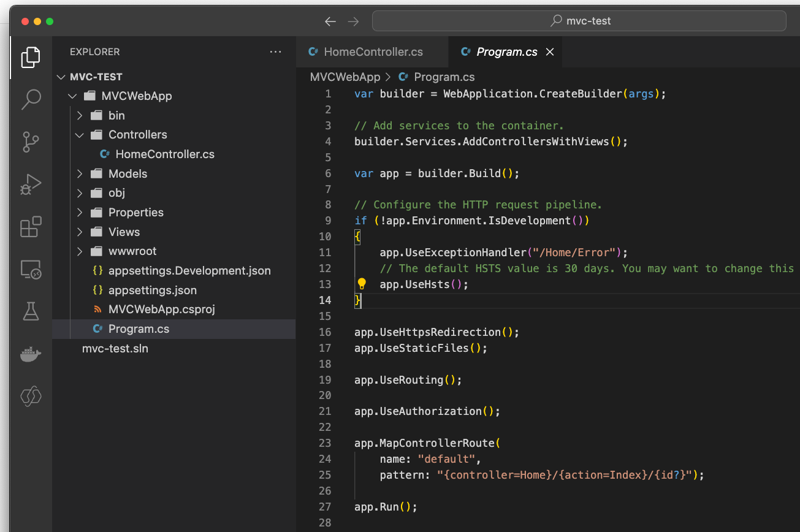Open the Testing flask view

31,311
